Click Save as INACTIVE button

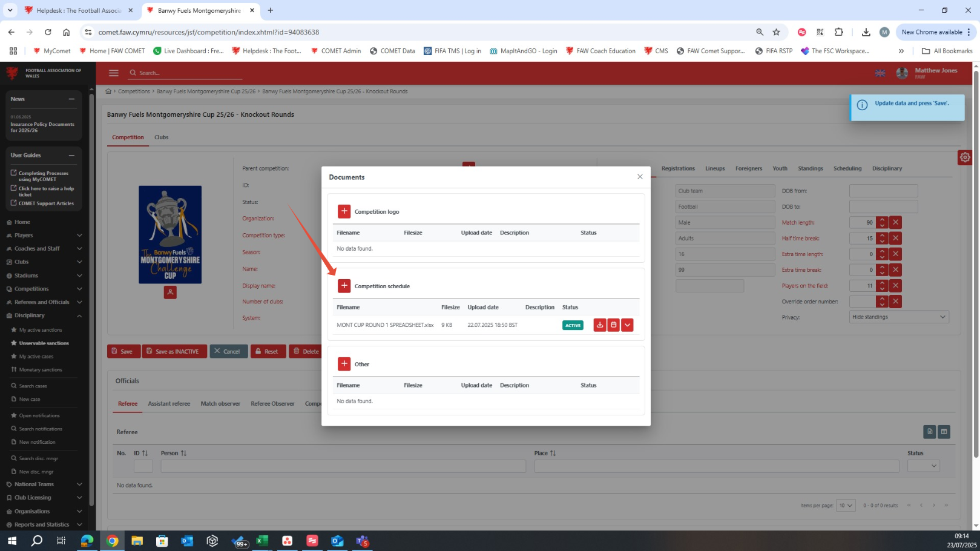pos(174,351)
